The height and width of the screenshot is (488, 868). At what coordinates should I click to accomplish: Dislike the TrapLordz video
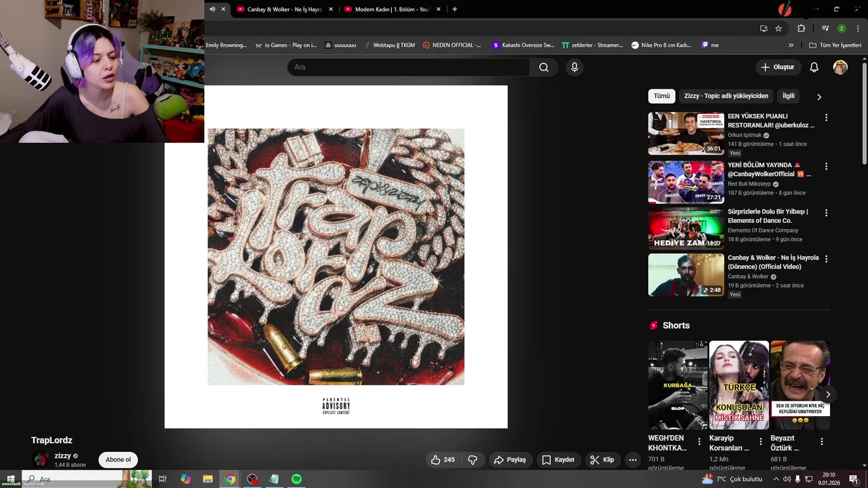click(x=473, y=460)
